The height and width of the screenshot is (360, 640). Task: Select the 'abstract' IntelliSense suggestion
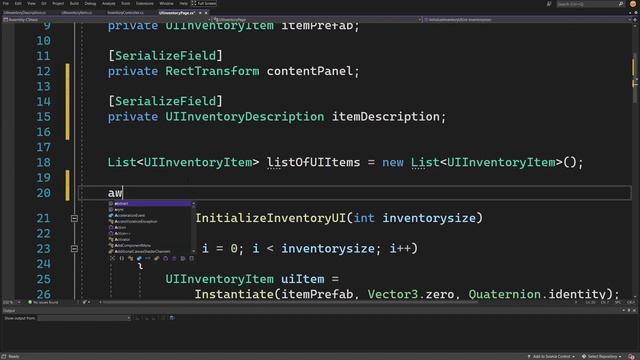149,203
